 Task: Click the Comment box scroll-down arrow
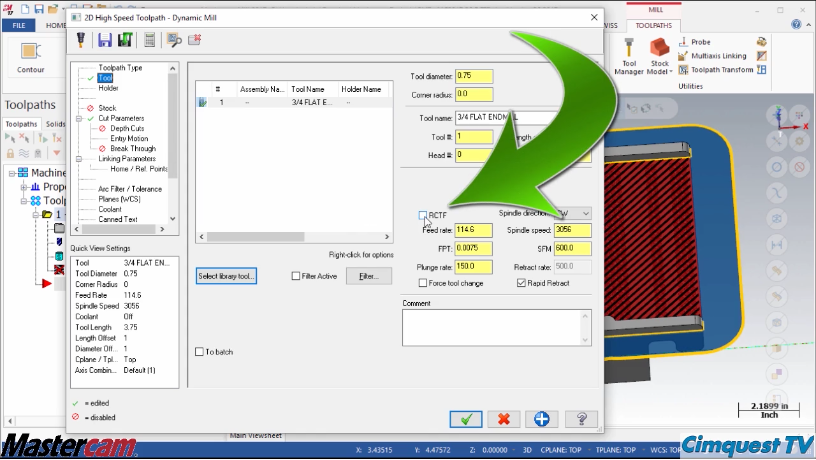(x=585, y=340)
